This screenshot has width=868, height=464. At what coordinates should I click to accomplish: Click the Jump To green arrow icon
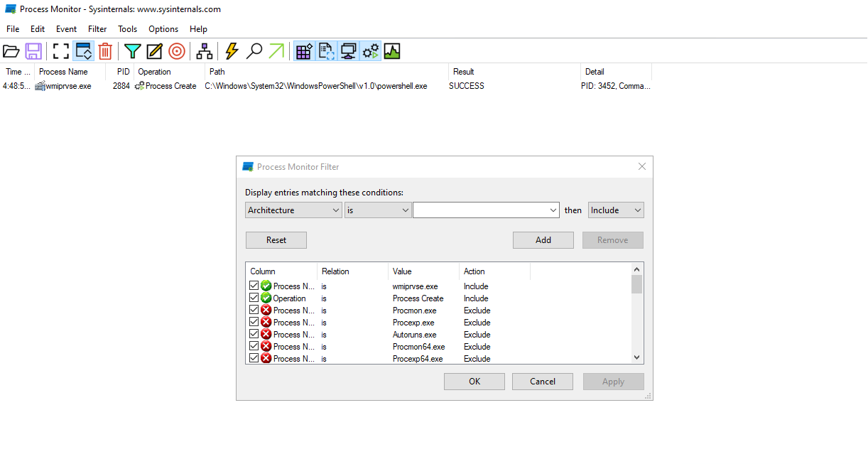(x=276, y=51)
